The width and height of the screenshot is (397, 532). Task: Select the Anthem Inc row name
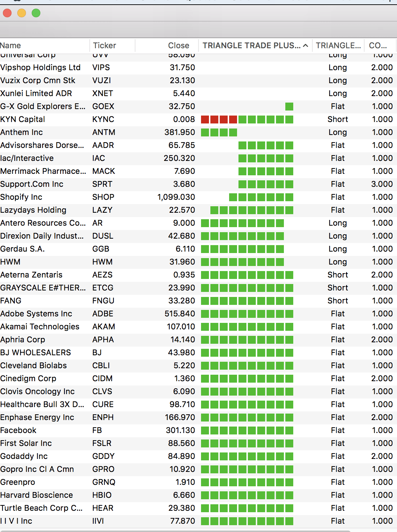point(22,132)
